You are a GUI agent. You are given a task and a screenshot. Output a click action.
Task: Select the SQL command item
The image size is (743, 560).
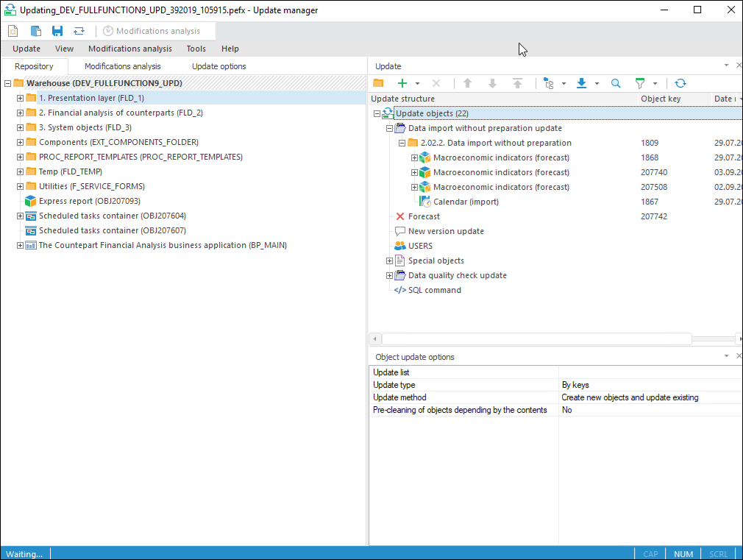(434, 290)
